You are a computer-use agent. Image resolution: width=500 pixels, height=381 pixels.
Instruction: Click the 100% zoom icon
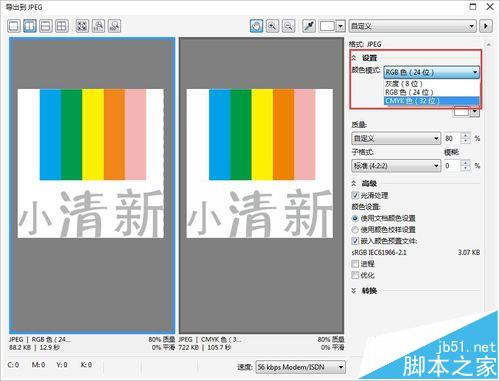click(98, 26)
